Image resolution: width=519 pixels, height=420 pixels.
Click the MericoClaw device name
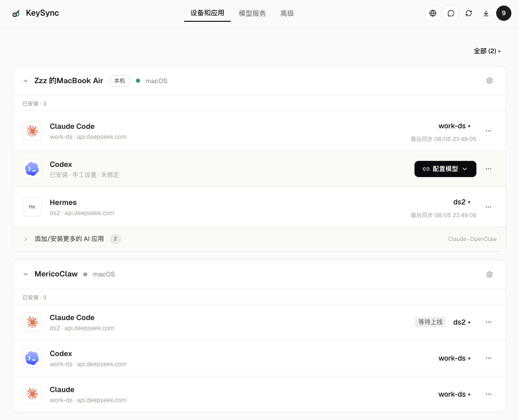tap(56, 274)
